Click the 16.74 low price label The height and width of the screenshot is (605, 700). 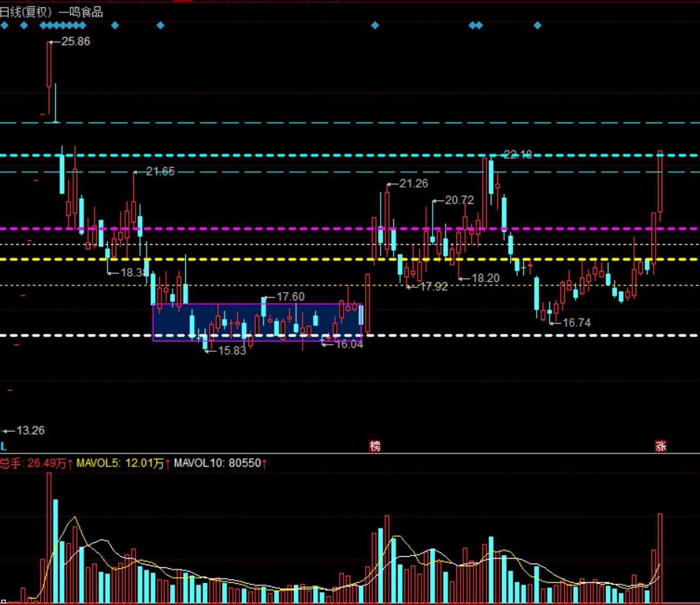[x=576, y=323]
